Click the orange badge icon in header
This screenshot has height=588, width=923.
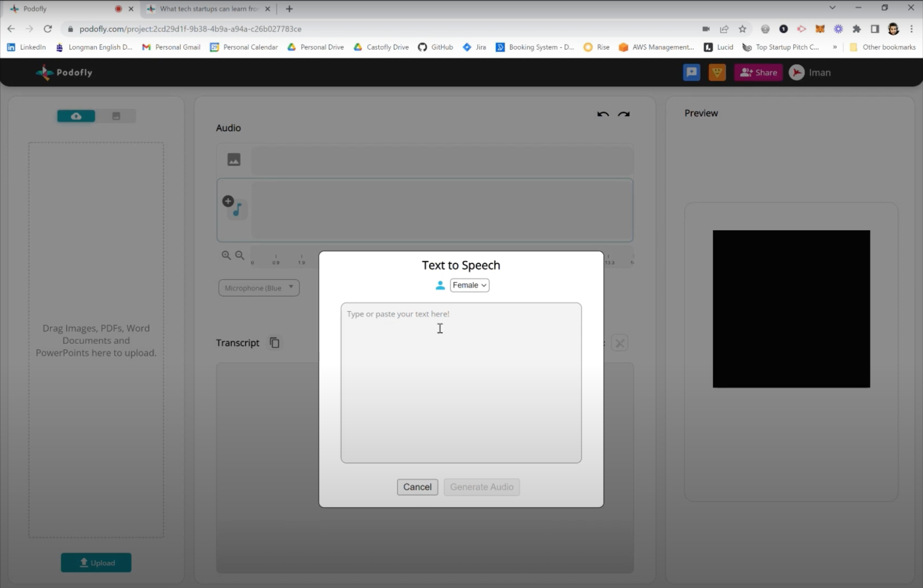(717, 72)
